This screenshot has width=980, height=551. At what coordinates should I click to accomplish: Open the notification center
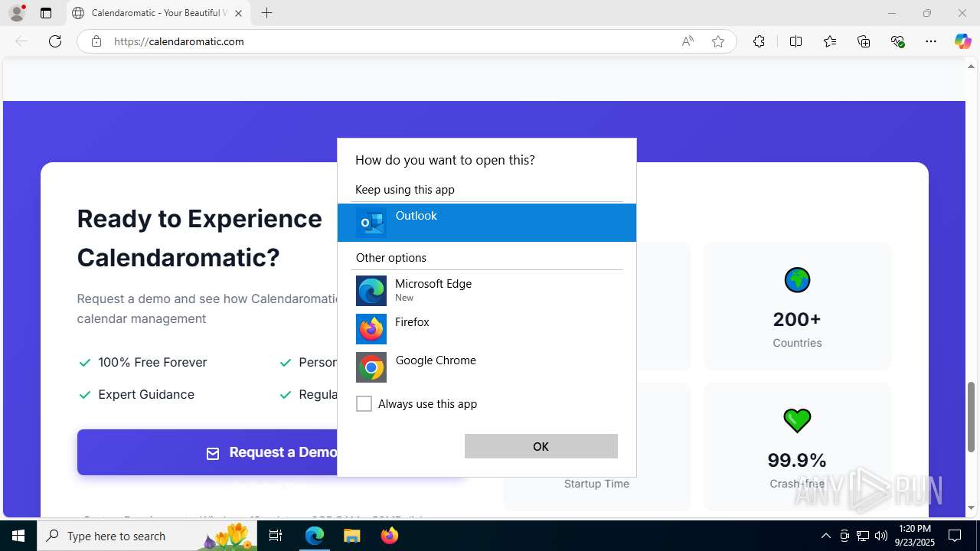pos(955,536)
